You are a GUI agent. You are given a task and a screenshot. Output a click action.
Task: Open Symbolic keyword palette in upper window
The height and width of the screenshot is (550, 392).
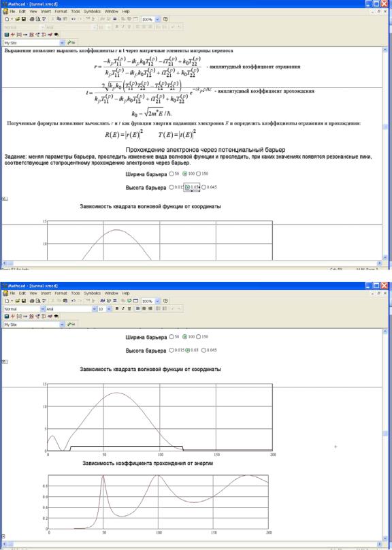[56, 35]
